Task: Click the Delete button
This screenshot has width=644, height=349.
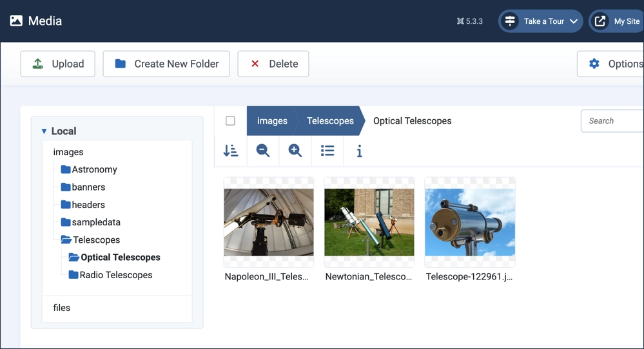Action: pos(273,64)
